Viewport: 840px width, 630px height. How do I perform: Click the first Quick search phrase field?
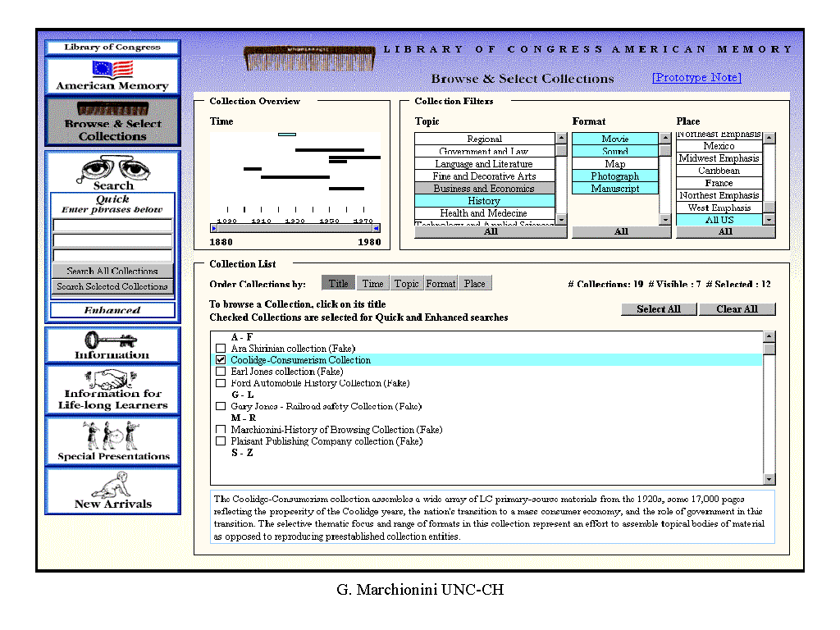click(112, 225)
